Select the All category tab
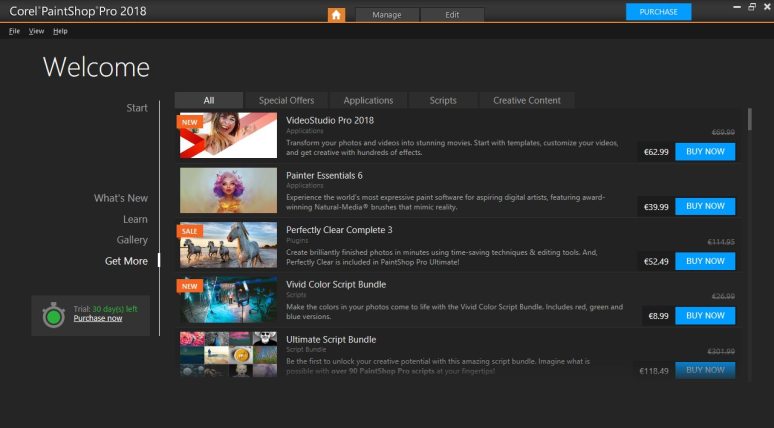Screen dimensions: 774x428 (x=209, y=100)
